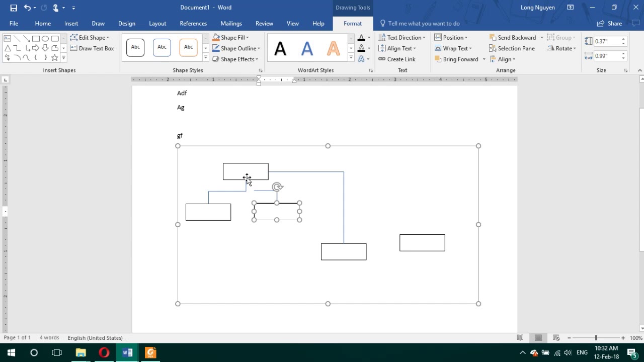Expand the Wrap Text options
Image resolution: width=644 pixels, height=362 pixels.
tap(453, 48)
